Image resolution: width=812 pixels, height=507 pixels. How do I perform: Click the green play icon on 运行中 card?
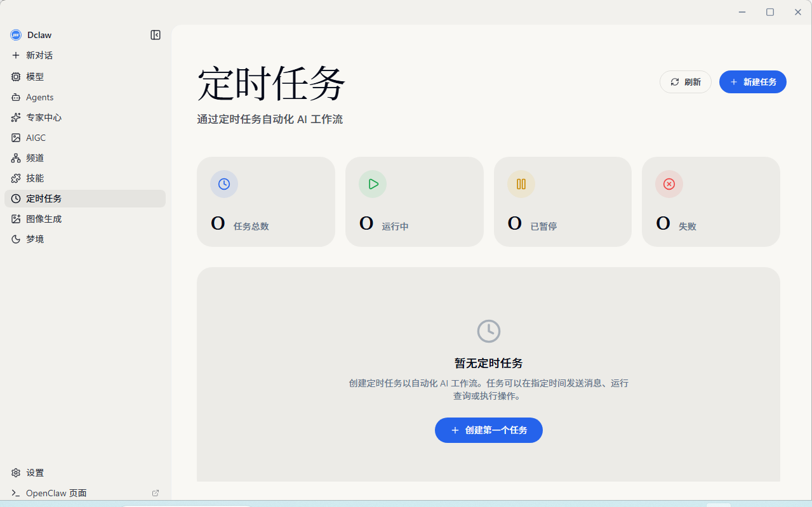tap(373, 184)
